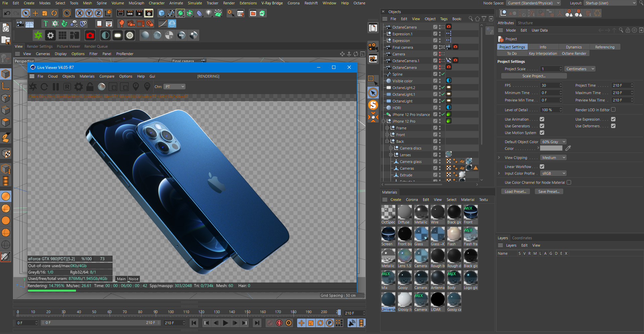Image resolution: width=644 pixels, height=334 pixels.
Task: Enable Use Color Channel for Node Material
Action: coord(569,182)
